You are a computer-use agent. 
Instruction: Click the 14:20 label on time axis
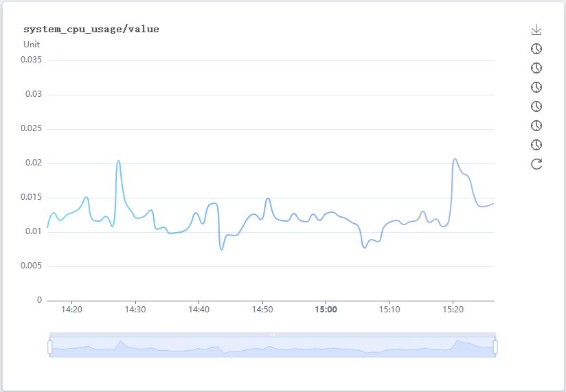[71, 310]
